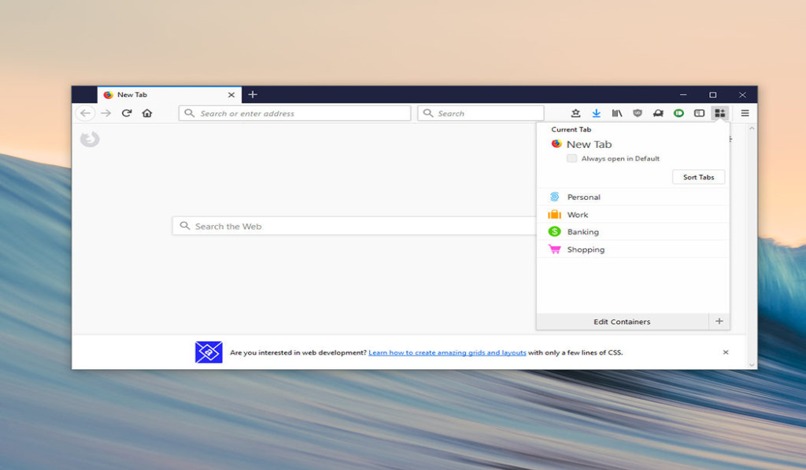Click the Sort Tabs button
This screenshot has height=470, width=806.
[x=699, y=177]
